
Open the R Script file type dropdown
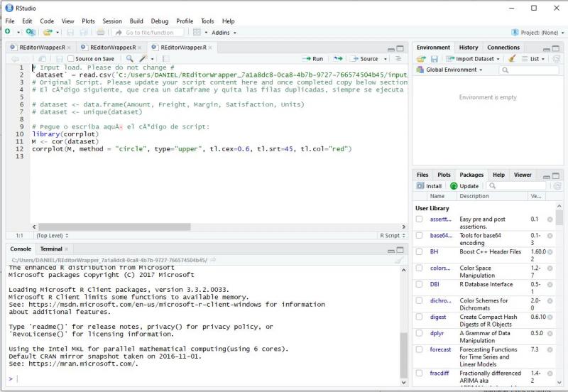pyautogui.click(x=393, y=236)
